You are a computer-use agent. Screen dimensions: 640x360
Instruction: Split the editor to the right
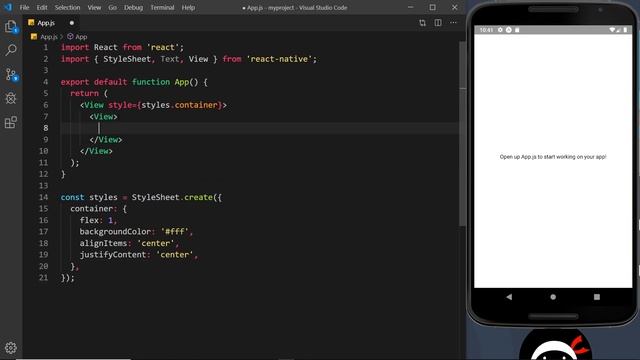tap(438, 23)
